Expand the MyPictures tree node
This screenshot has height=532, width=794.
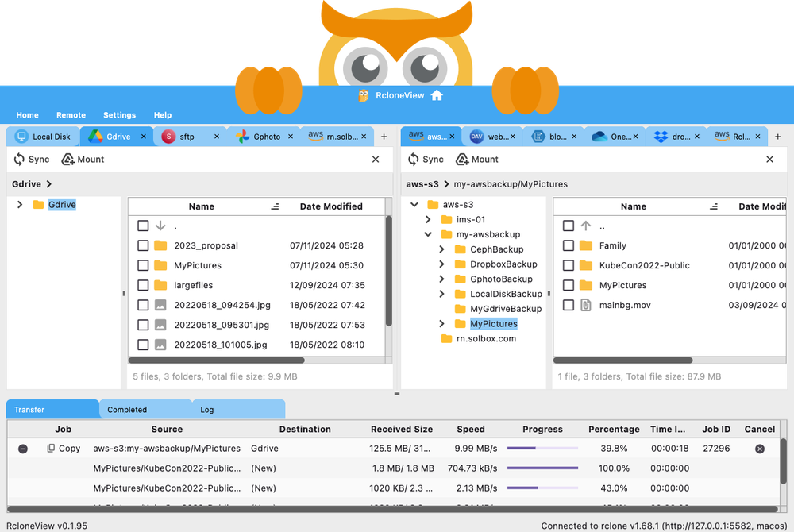coord(441,324)
